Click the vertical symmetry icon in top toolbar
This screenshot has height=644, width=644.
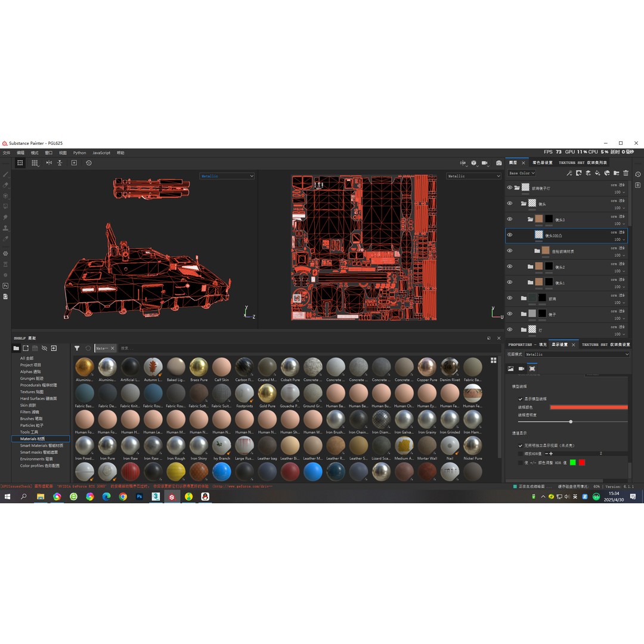[x=60, y=163]
